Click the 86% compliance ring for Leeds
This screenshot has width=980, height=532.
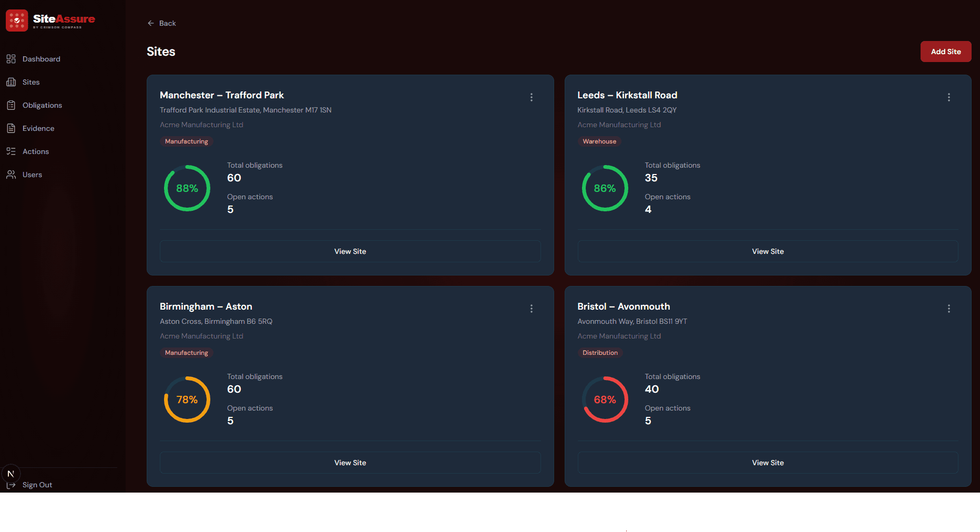[605, 188]
